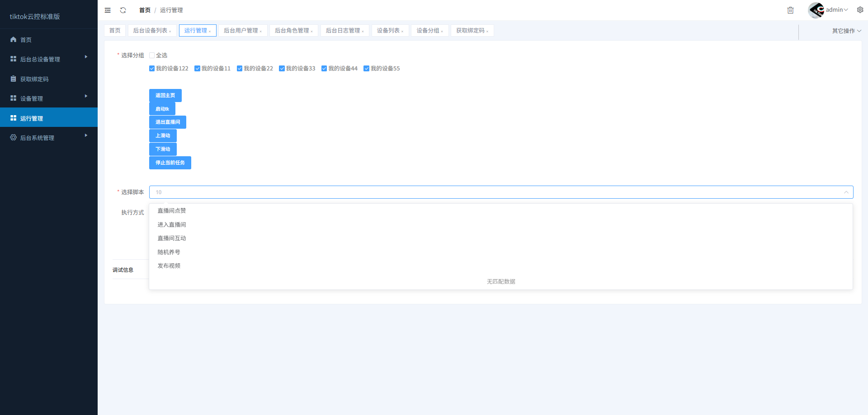Expand the 设备管理 sidebar menu

(30, 98)
